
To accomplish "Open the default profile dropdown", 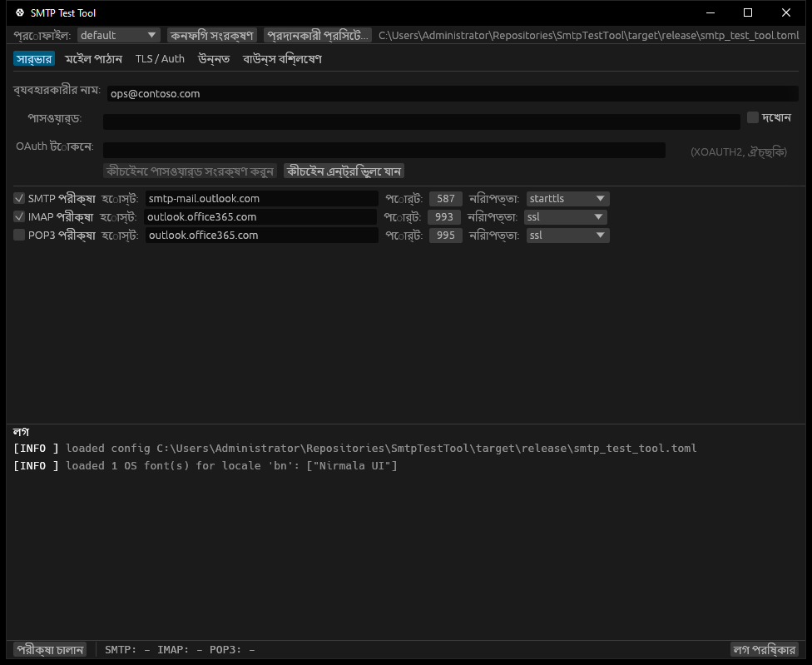I will [x=119, y=35].
